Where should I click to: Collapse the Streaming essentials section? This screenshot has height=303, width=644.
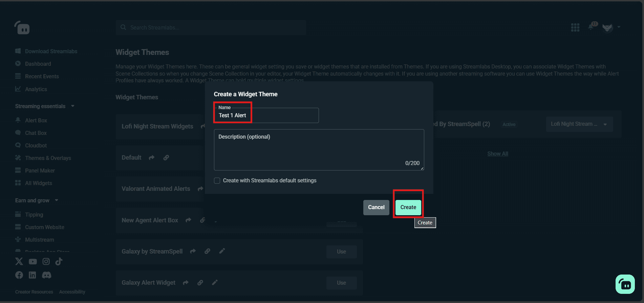[73, 106]
